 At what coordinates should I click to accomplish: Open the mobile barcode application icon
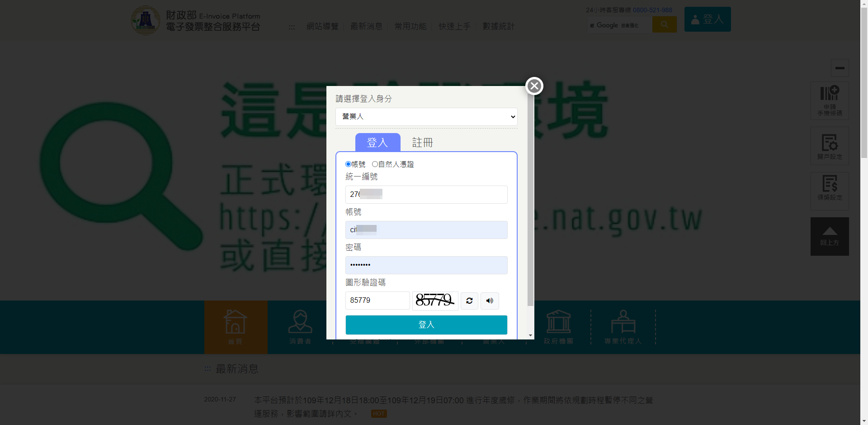[x=829, y=100]
